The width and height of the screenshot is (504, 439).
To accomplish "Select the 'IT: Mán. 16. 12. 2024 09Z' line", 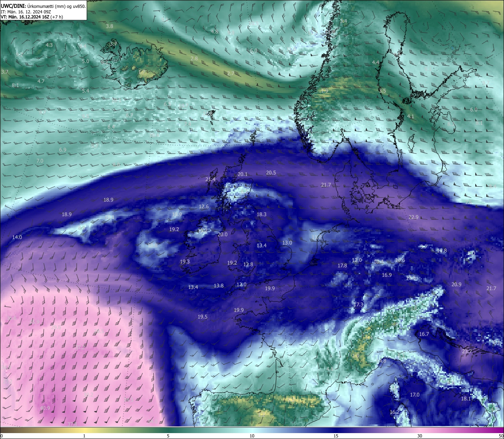I will coord(26,12).
